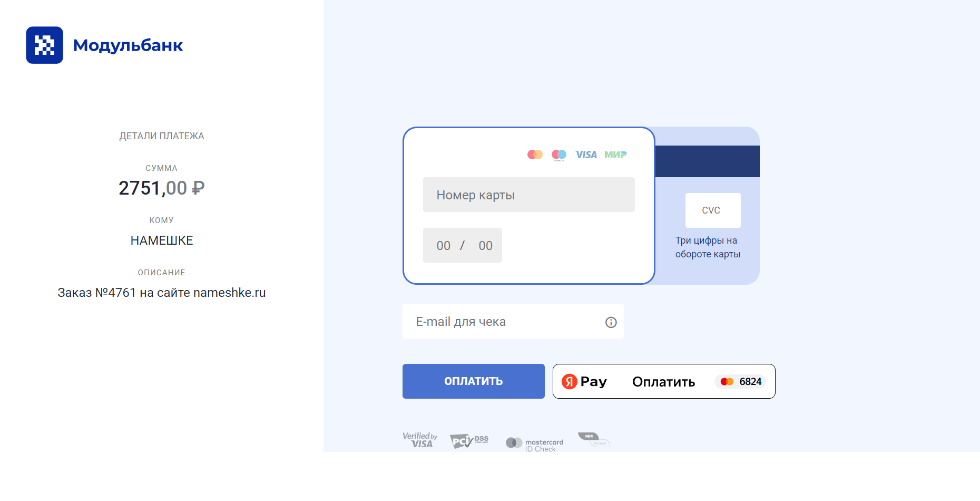
Task: Click the PCI DSS badge
Action: 469,441
